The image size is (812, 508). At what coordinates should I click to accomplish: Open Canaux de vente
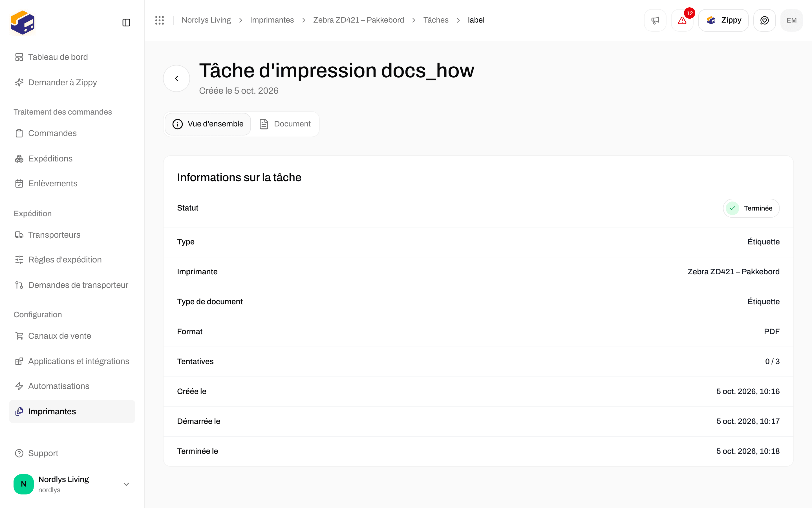tap(72, 336)
